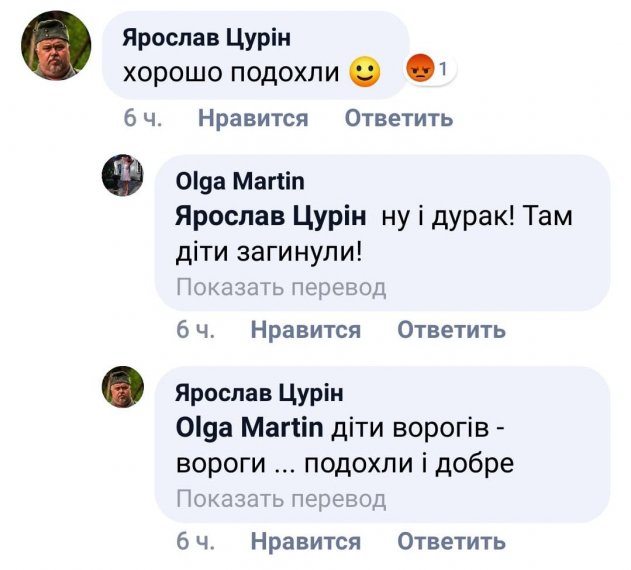Click Показать перевод on the last reply
631x570 pixels.
(280, 499)
